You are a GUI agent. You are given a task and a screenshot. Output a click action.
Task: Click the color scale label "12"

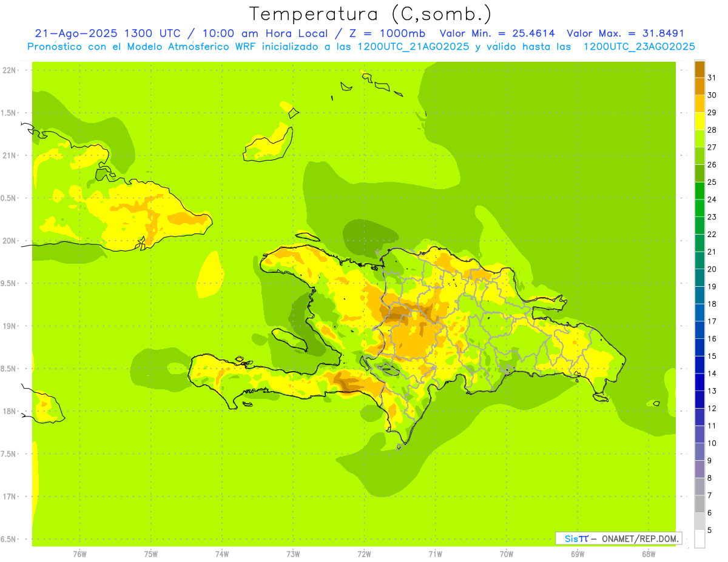coord(712,409)
